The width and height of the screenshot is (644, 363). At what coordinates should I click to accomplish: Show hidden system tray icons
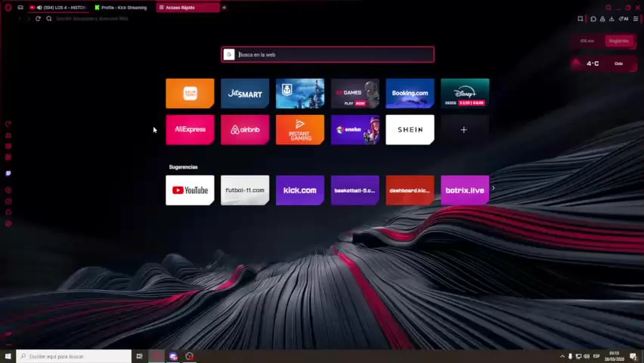point(562,356)
